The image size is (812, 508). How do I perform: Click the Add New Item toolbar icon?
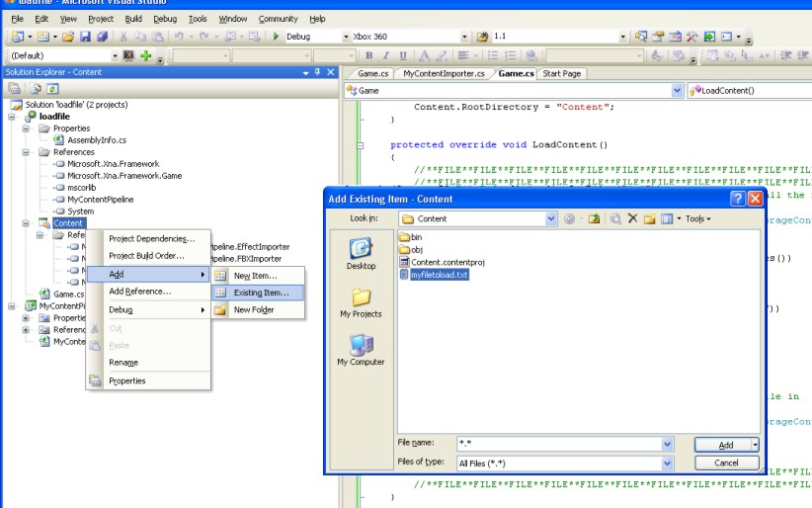click(x=43, y=37)
